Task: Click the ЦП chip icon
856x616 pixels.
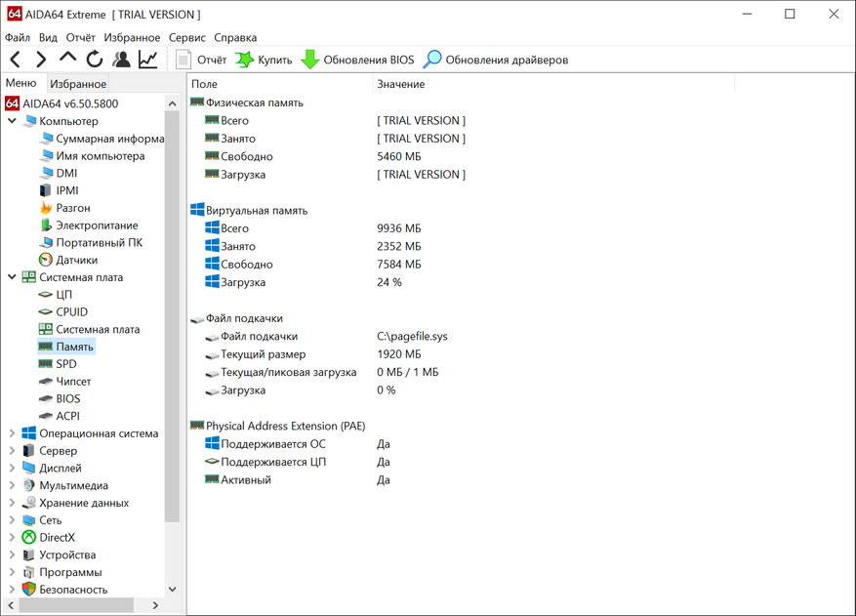Action: pos(45,295)
